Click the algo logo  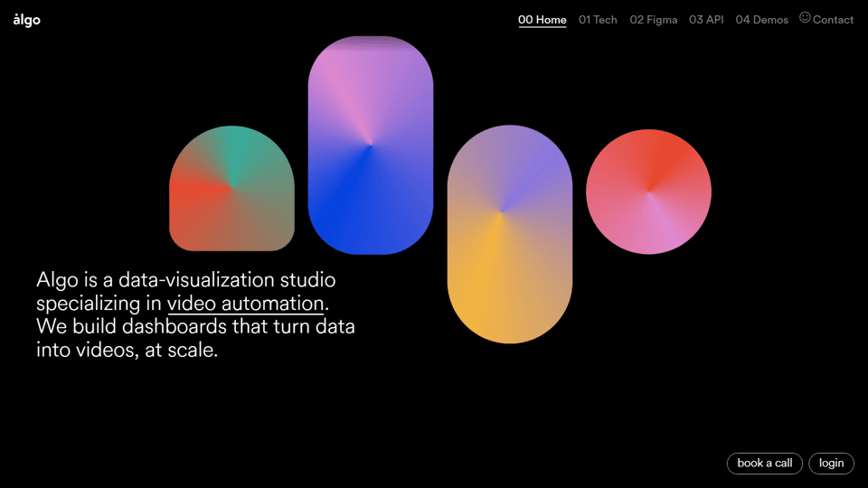point(26,20)
